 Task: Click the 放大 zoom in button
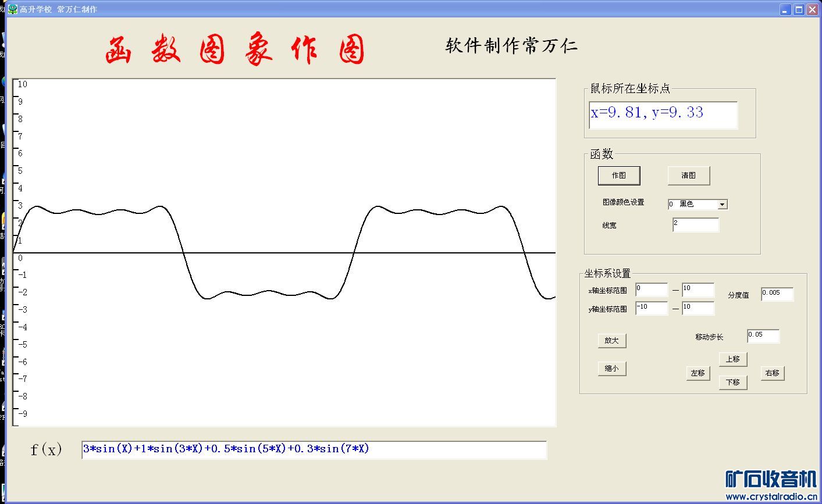612,341
